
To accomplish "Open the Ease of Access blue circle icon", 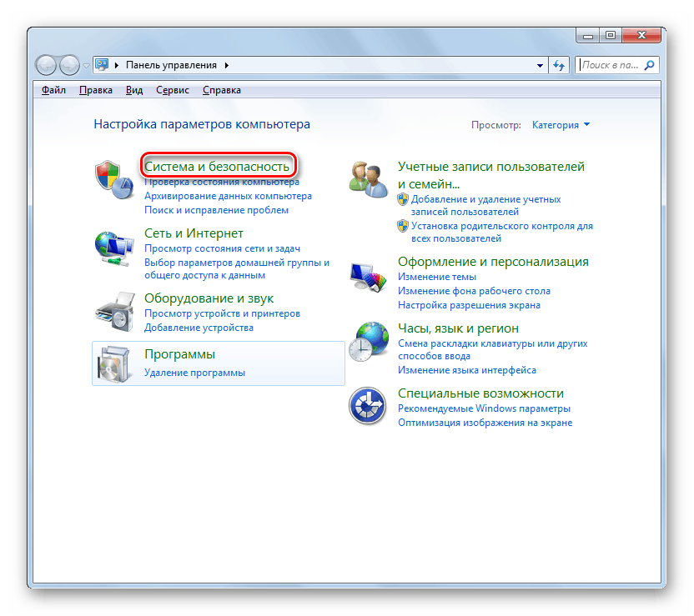I will coord(367,405).
